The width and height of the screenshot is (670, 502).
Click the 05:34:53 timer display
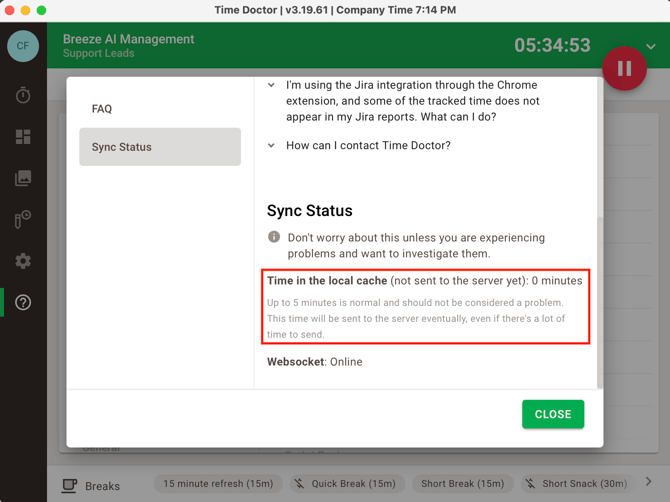click(x=552, y=45)
